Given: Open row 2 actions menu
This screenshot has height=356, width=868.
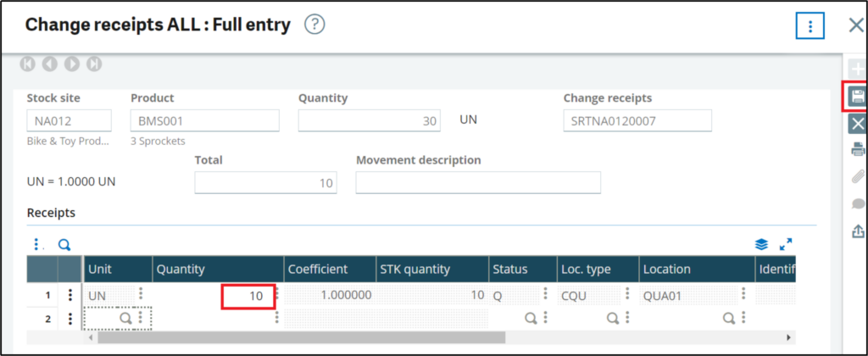Looking at the screenshot, I should 70,319.
